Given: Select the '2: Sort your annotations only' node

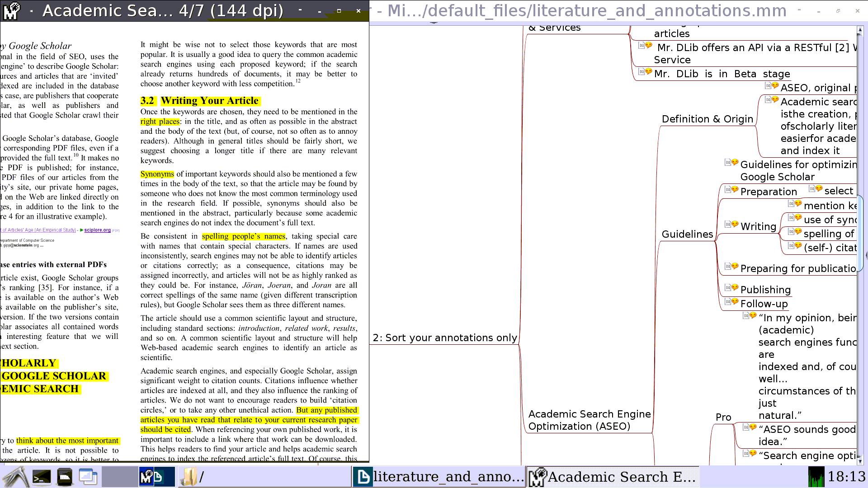Looking at the screenshot, I should (445, 338).
